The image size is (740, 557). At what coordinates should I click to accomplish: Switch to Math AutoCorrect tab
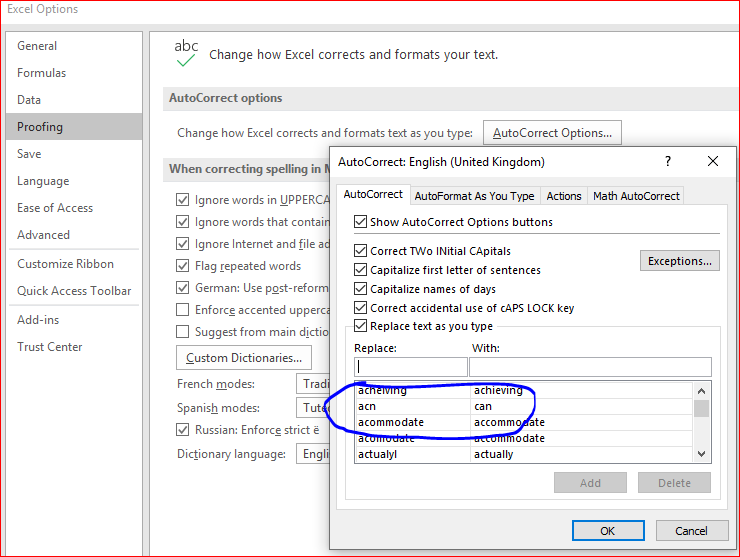(636, 196)
